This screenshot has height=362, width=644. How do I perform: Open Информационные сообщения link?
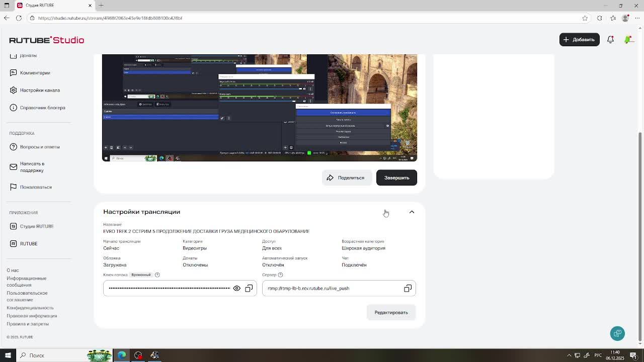(x=26, y=282)
